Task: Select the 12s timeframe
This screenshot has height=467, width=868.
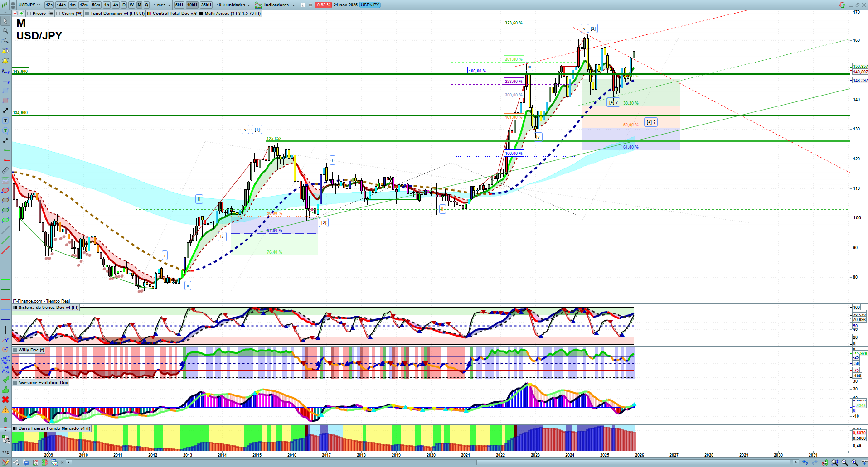Action: pos(49,5)
